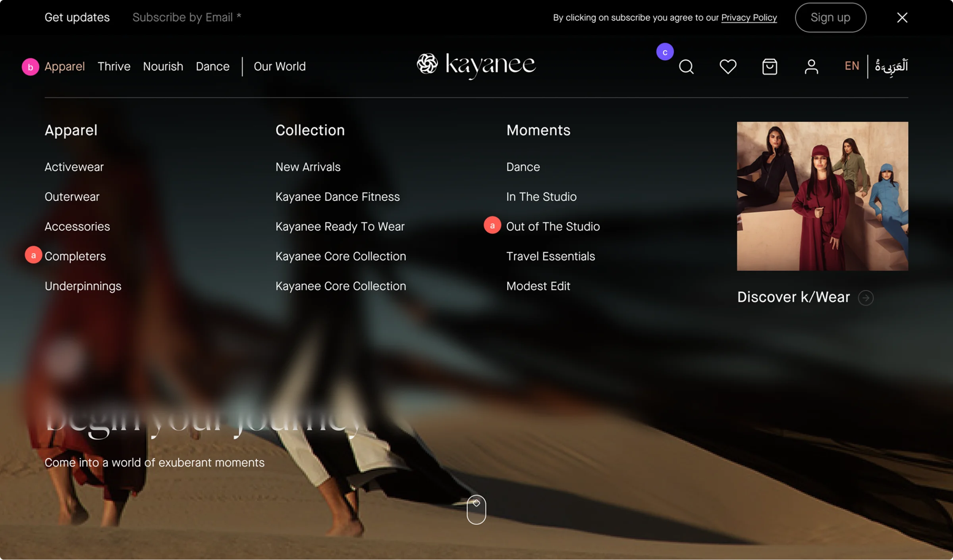Open the search magnifier icon
This screenshot has width=953, height=560.
[x=687, y=66]
